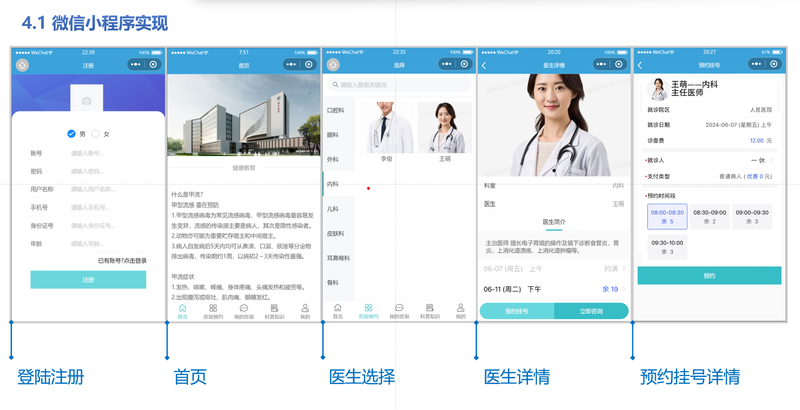Screen dimensions: 800x410
Task: Tap home icon on 选择 screen header
Action: (x=333, y=65)
